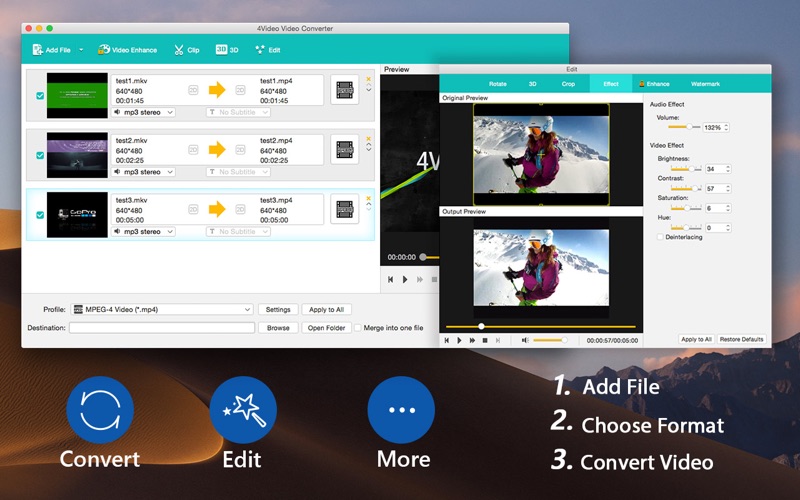The height and width of the screenshot is (500, 800).
Task: Open the subtitle dropdown for test2.mkv
Action: pos(238,172)
